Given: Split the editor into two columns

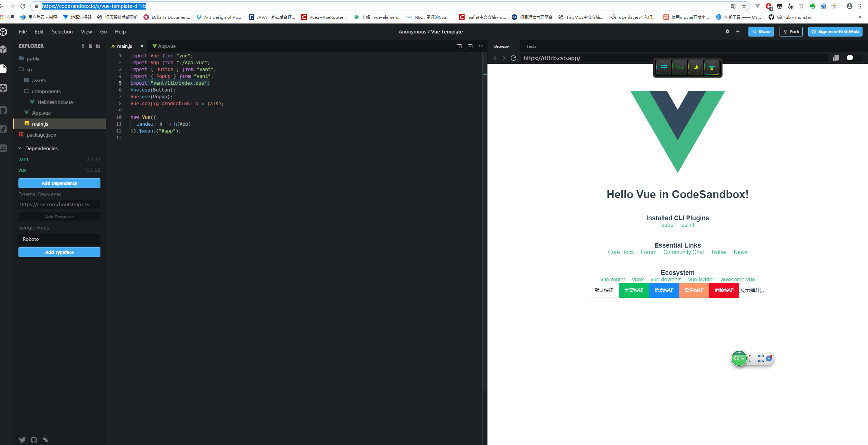Looking at the screenshot, I should coord(459,46).
